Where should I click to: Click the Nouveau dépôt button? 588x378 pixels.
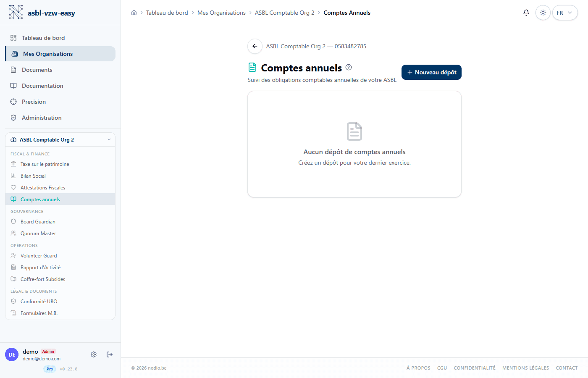click(431, 72)
